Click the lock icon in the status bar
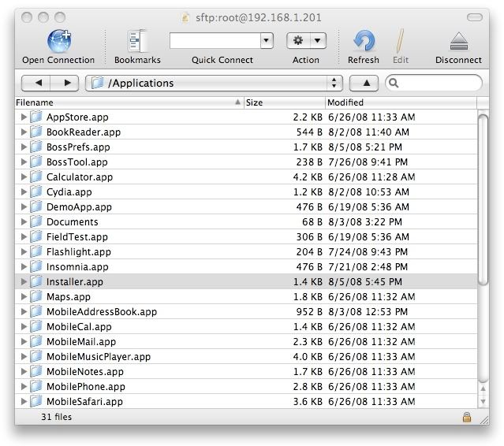Screen dimensions: 504x446 [467, 417]
